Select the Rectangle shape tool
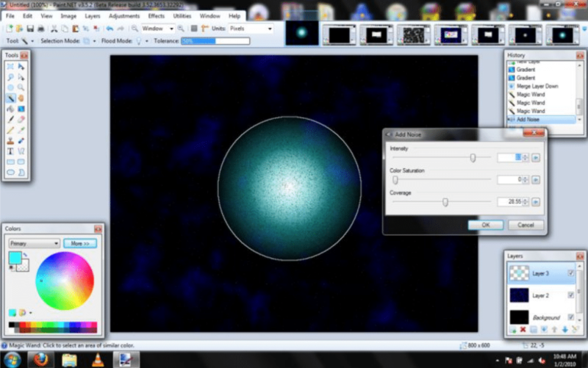This screenshot has width=588, height=368. (10, 162)
